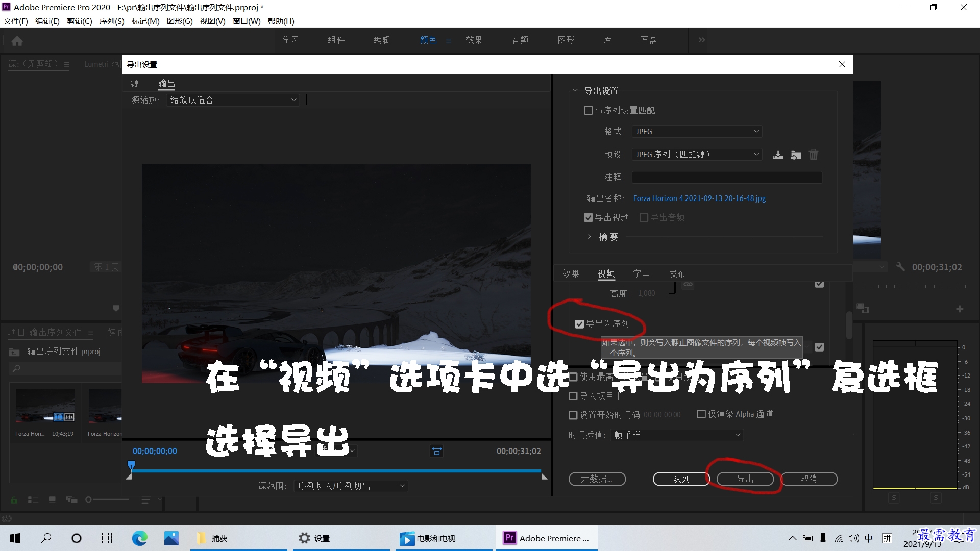Enable 与序列设置匹配 checkbox
Viewport: 980px width, 551px height.
pos(588,110)
